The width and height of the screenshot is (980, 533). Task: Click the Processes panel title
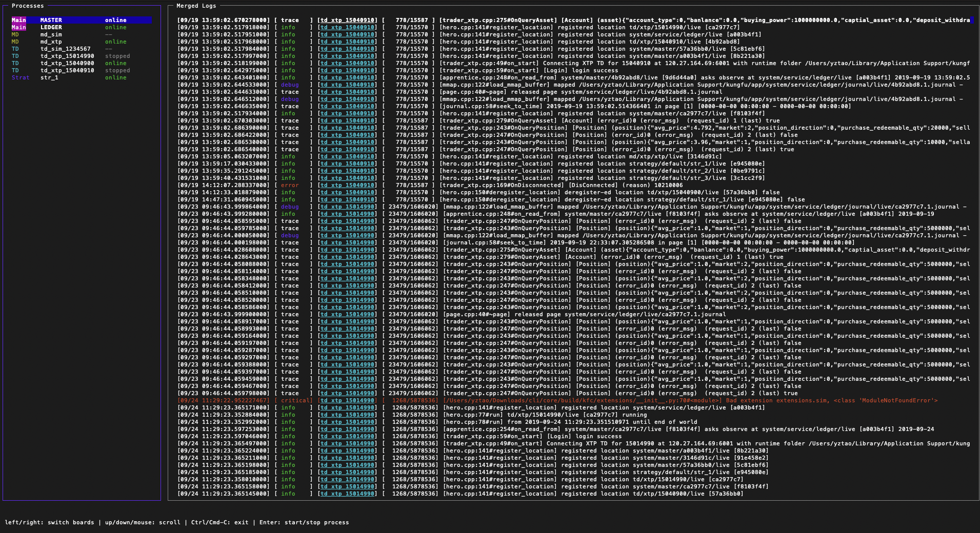(28, 6)
